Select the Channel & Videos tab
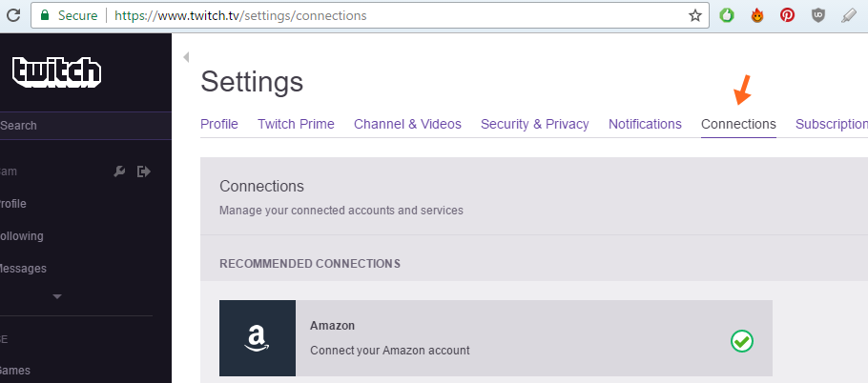The width and height of the screenshot is (868, 383). (x=407, y=124)
